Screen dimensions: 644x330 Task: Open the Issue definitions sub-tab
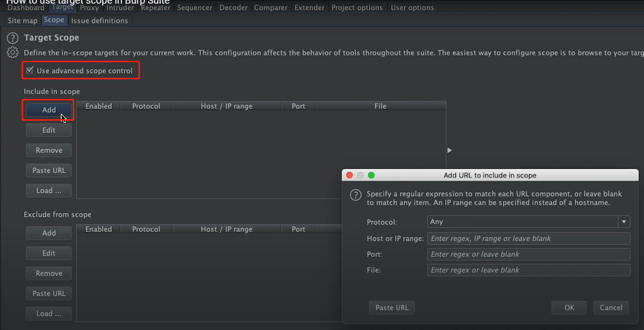(99, 20)
